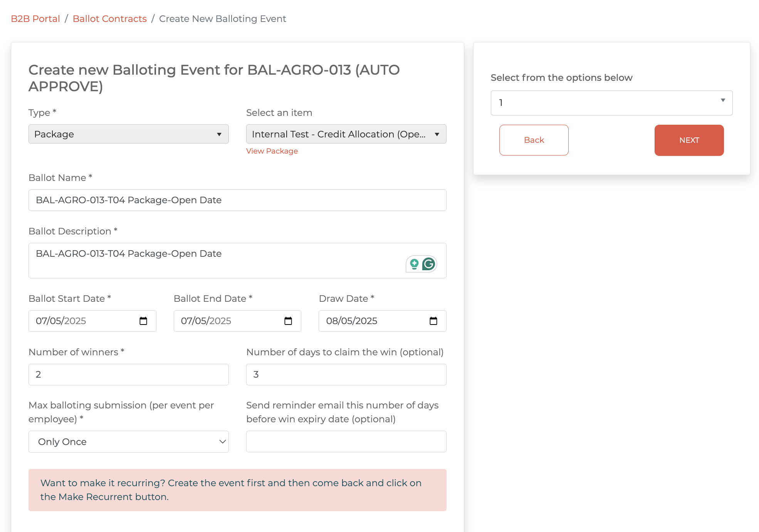Click the Number of winners field

[128, 375]
